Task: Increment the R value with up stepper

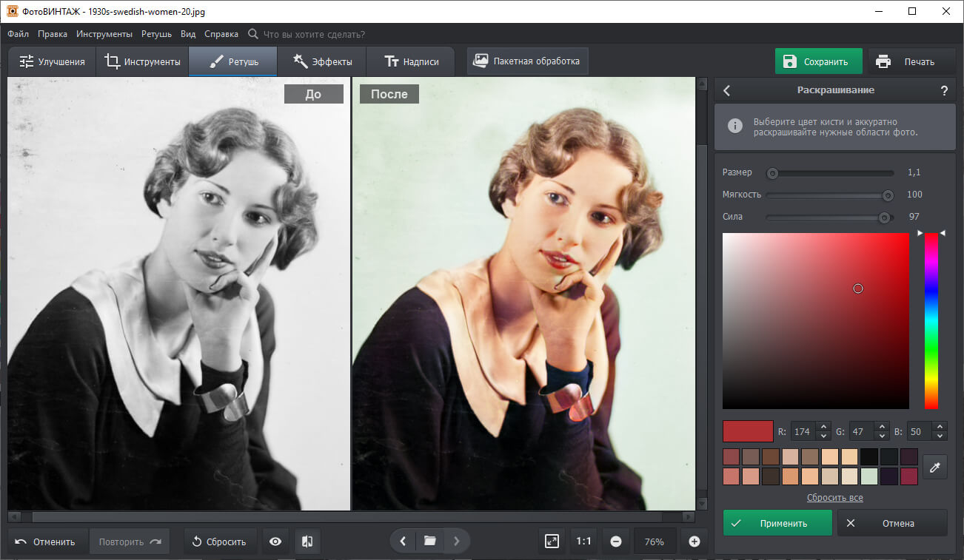Action: pyautogui.click(x=825, y=427)
